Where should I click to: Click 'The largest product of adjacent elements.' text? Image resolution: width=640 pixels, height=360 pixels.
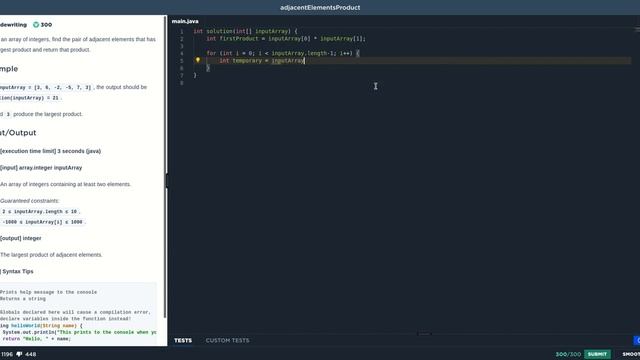[x=51, y=255]
